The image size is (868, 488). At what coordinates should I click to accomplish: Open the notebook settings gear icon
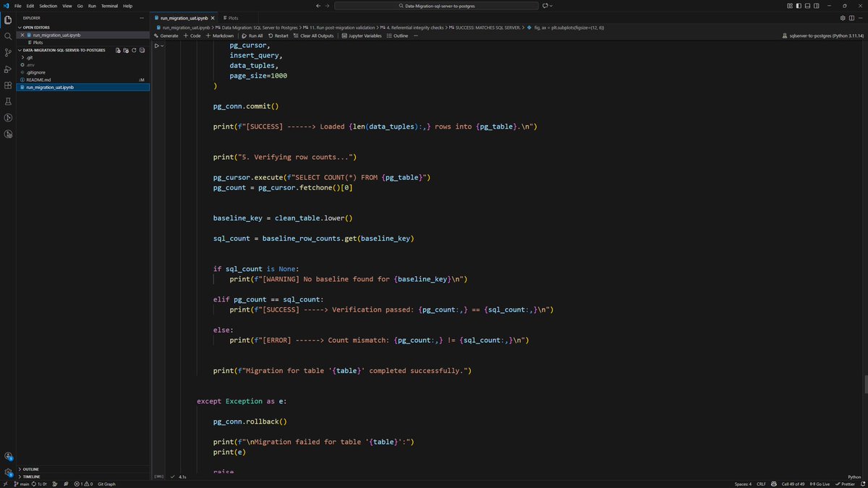[x=842, y=17]
